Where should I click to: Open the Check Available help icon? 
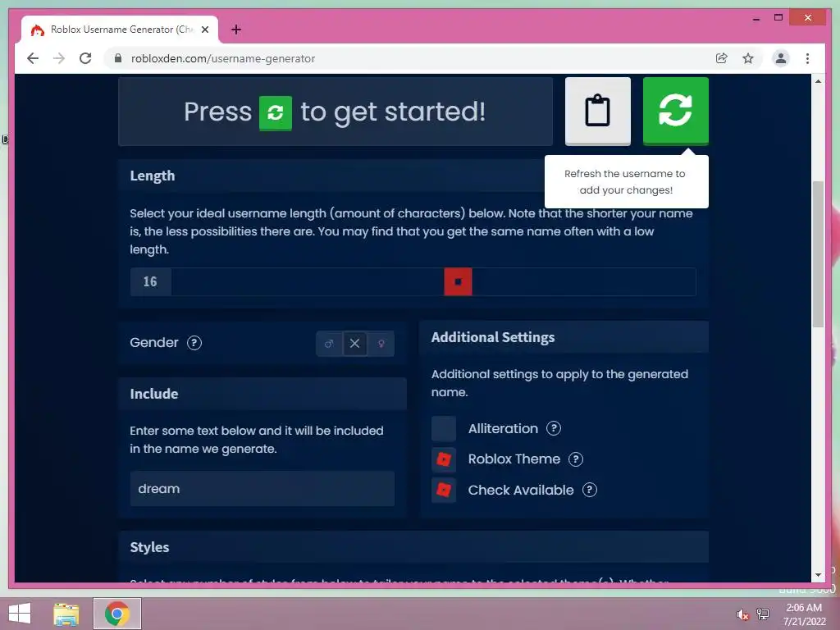pyautogui.click(x=590, y=490)
